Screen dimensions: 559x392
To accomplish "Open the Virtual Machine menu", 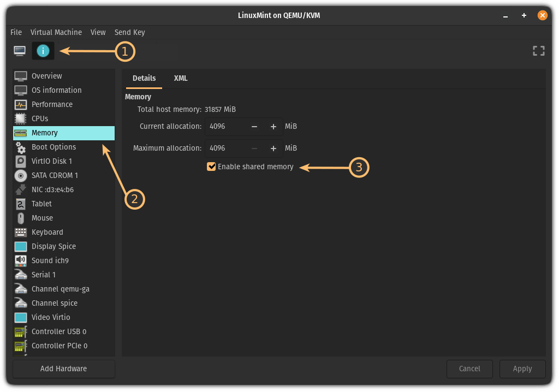I will pyautogui.click(x=56, y=32).
